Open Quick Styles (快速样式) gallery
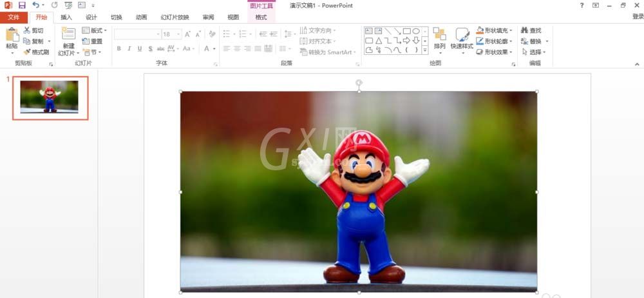The image size is (644, 298). (462, 41)
